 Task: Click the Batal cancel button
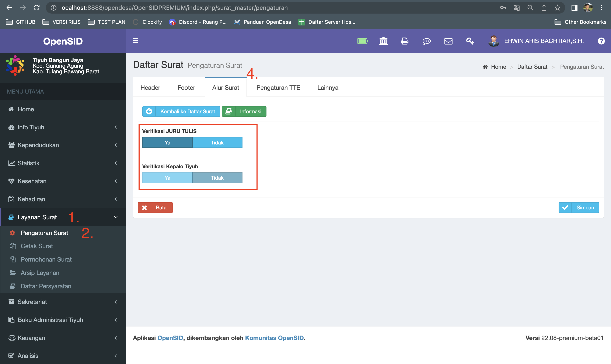(x=155, y=207)
